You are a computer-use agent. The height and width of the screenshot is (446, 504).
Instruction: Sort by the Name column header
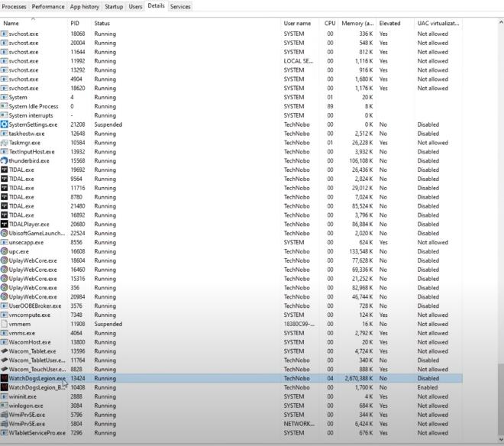[34, 24]
